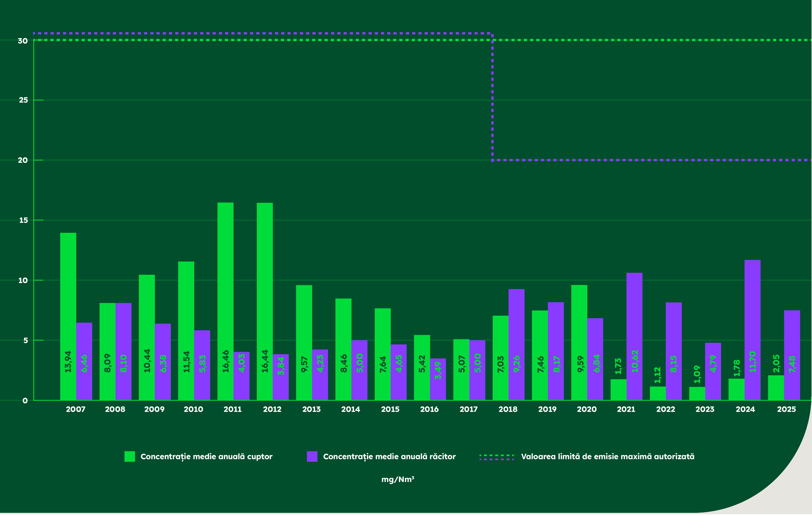Screen dimensions: 812x516
Task: Click the purple 2008 bar labeled 8,10
Action: 123,351
